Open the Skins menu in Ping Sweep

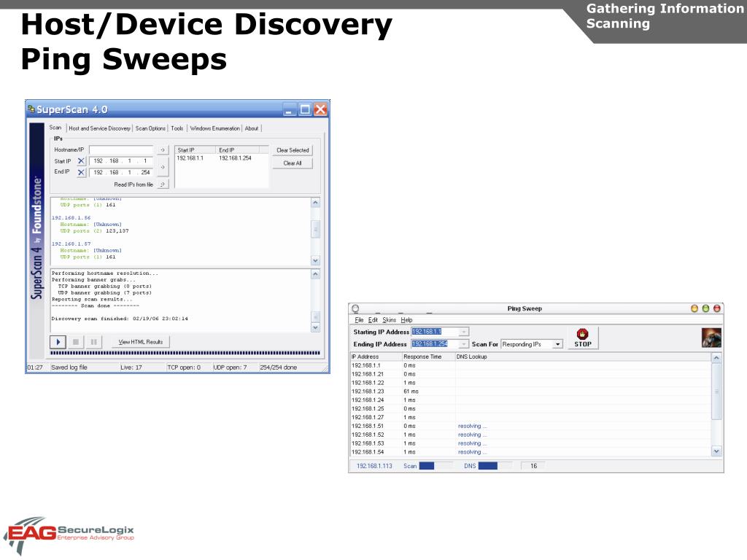(390, 320)
